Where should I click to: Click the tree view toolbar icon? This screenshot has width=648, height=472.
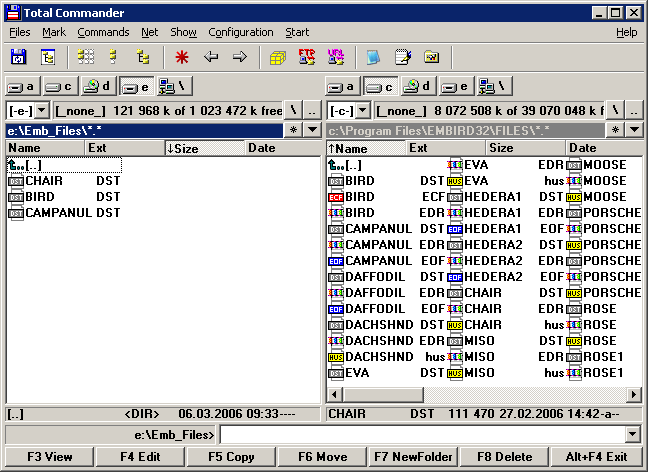[x=143, y=57]
